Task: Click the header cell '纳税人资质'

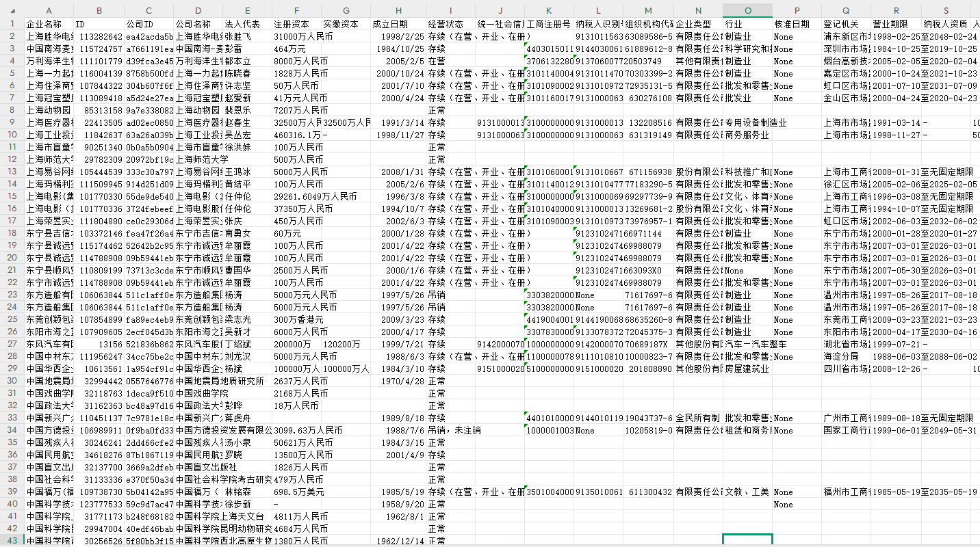Action: 946,24
